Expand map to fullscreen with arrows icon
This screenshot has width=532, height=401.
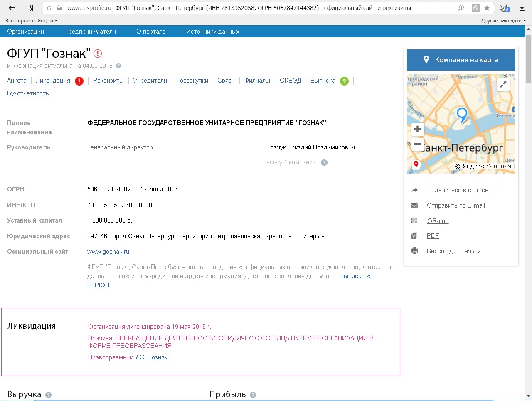point(503,85)
